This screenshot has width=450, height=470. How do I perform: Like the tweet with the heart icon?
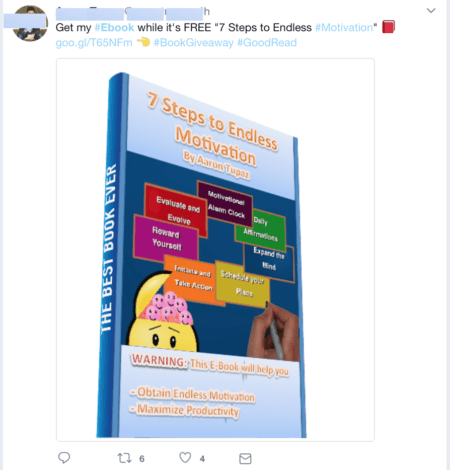185,458
